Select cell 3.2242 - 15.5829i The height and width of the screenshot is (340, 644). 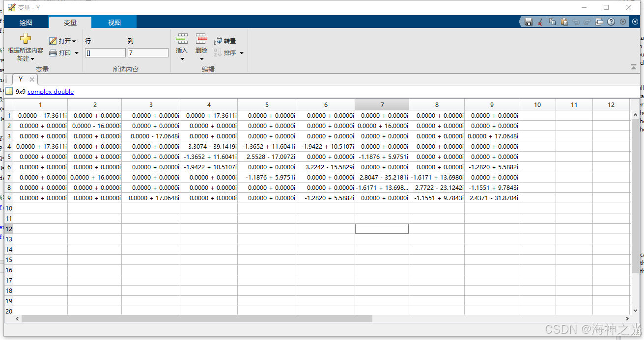[x=326, y=167]
